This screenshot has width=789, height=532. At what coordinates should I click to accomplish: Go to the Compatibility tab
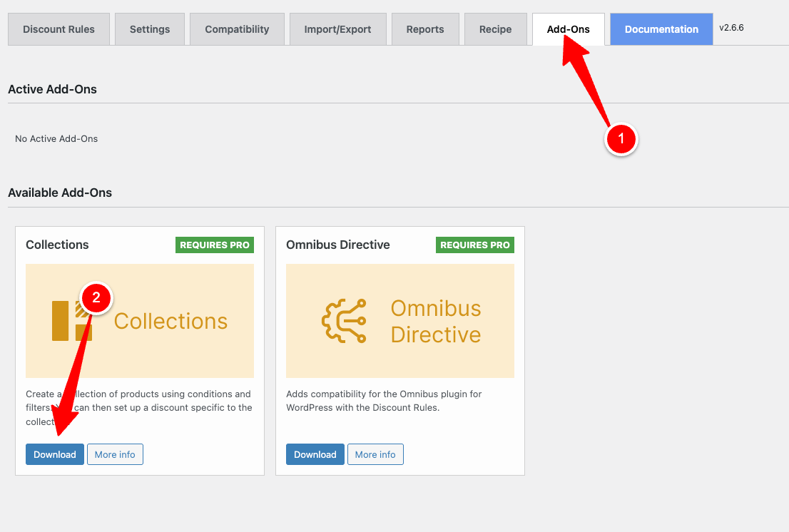coord(237,29)
